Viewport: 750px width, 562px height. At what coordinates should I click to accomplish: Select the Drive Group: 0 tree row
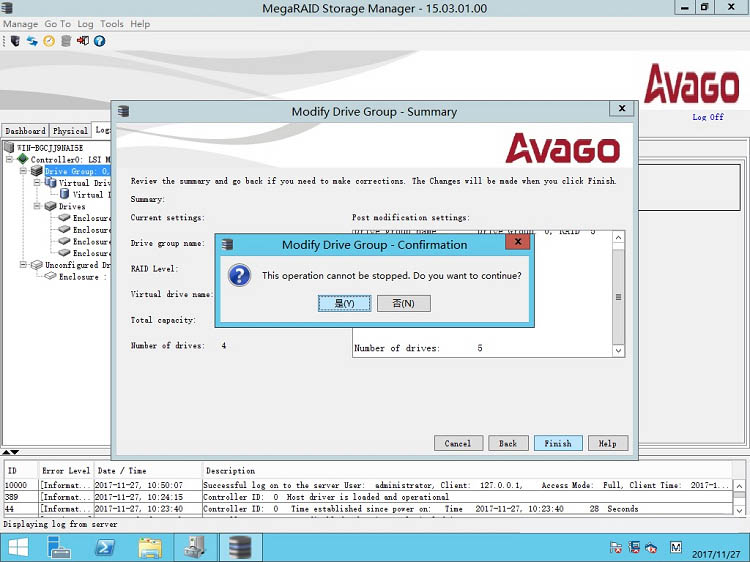[77, 171]
